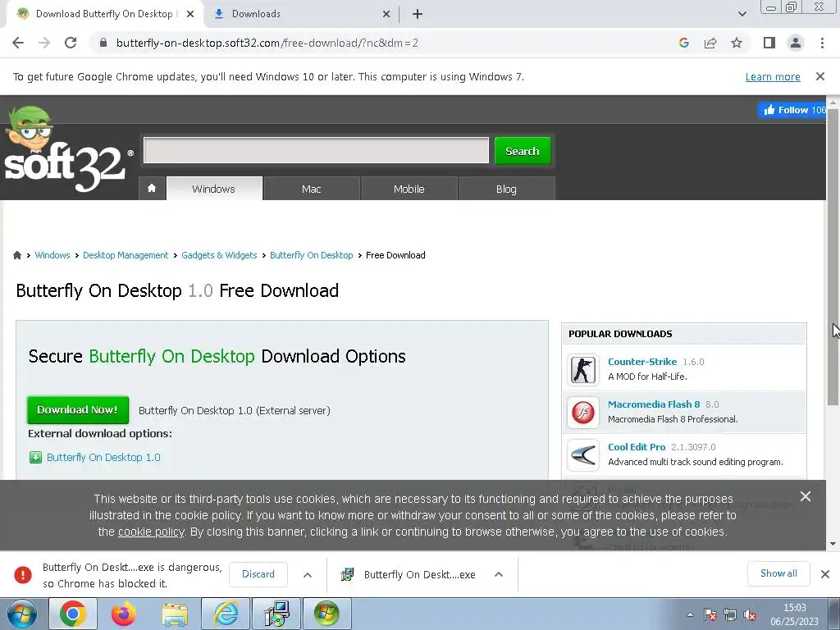Open the Google icon in address bar
Screen dimensions: 840x630
point(684,43)
